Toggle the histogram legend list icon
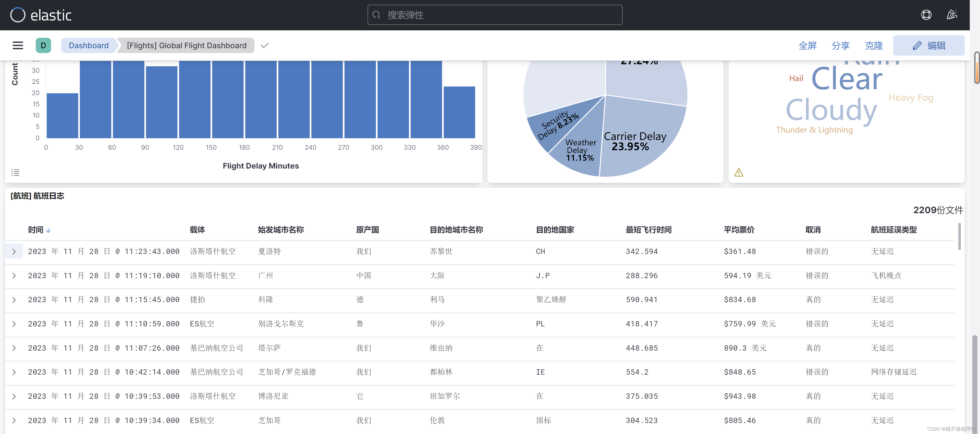980x434 pixels. click(15, 173)
